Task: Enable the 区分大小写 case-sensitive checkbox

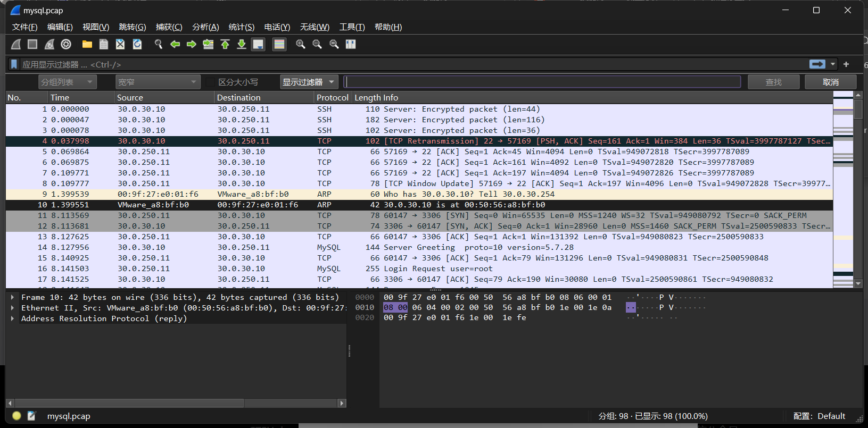Action: [x=210, y=82]
